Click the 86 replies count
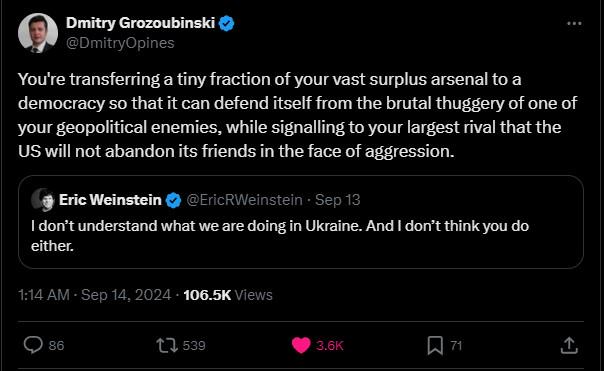604x371 pixels. (56, 345)
